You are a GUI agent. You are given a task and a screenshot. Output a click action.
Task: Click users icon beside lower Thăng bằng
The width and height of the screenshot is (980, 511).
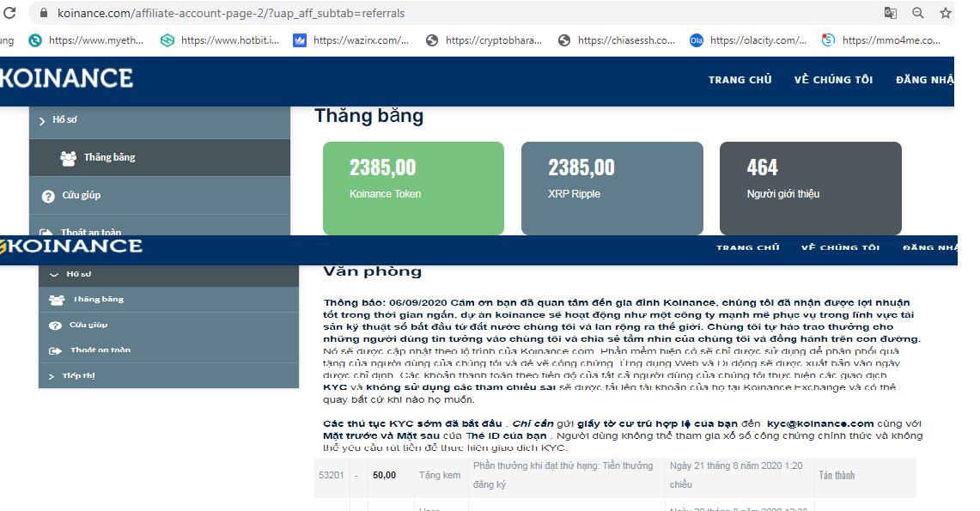pyautogui.click(x=57, y=301)
